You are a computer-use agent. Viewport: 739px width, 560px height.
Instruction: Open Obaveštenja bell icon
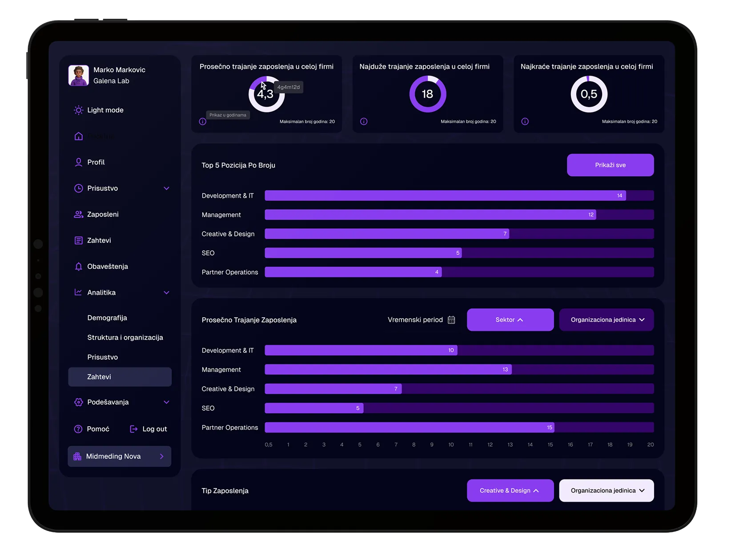coord(79,266)
